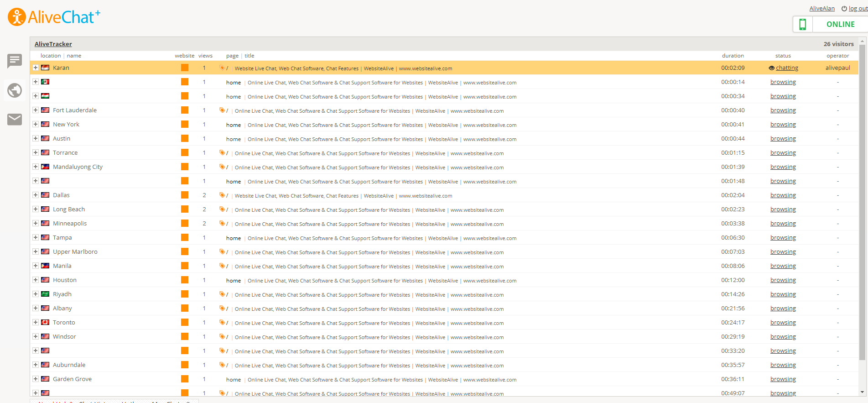Image resolution: width=868 pixels, height=403 pixels.
Task: Click the tag icon in Manila row
Action: tap(222, 266)
